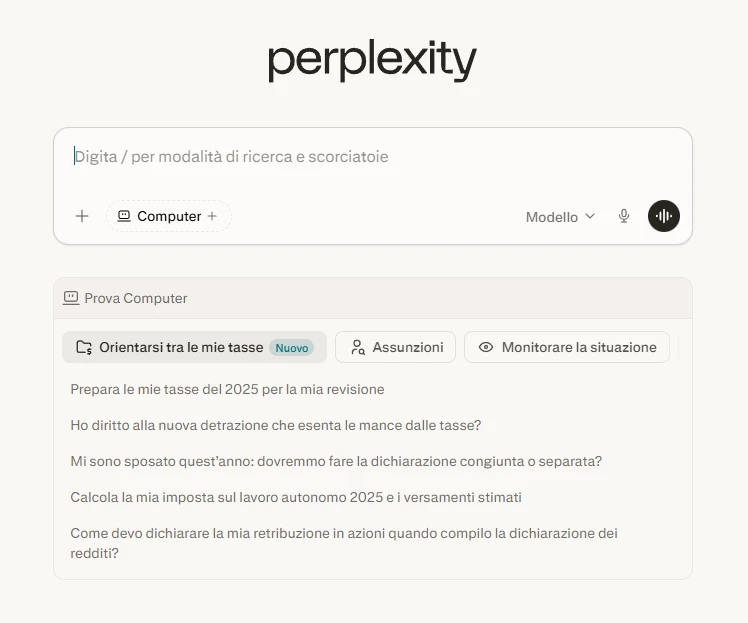Click the Prova Computer header icon

pyautogui.click(x=71, y=298)
